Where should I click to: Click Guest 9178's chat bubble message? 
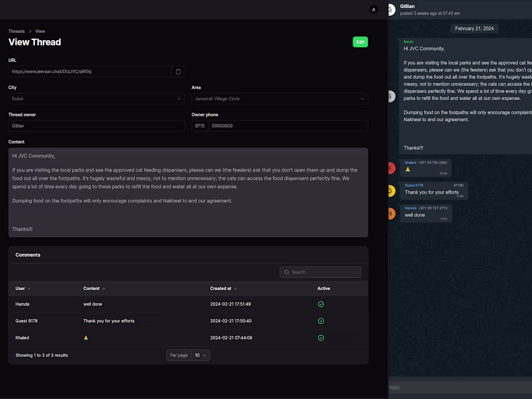coord(434,191)
